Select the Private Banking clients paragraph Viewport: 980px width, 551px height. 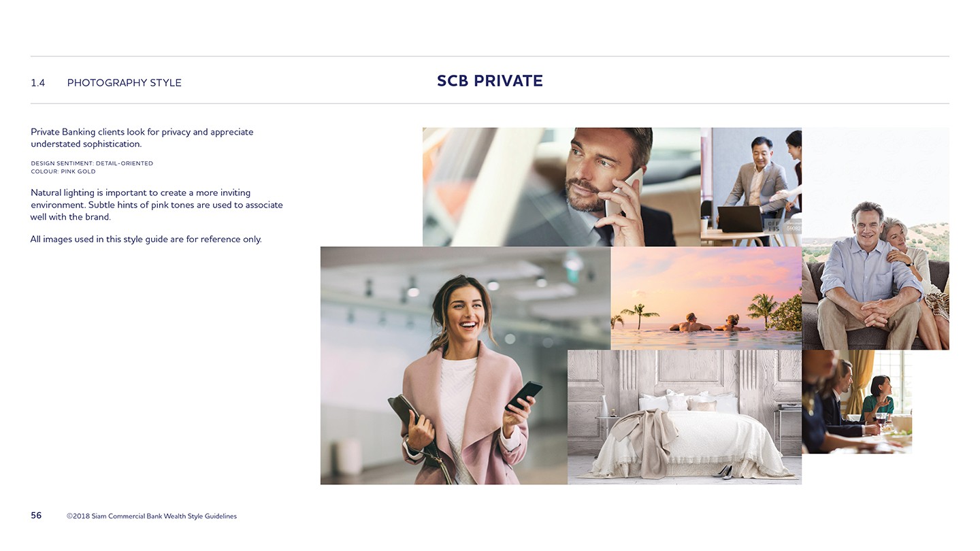[x=142, y=137]
